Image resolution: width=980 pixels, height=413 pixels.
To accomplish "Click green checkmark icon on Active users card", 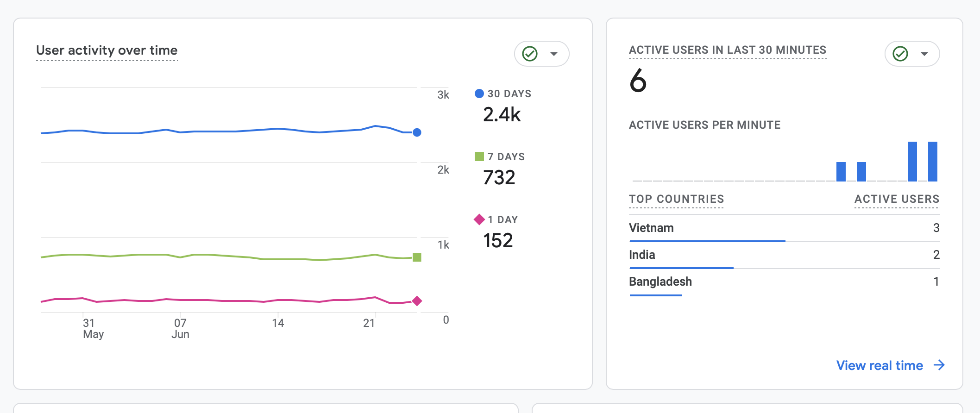I will click(900, 54).
